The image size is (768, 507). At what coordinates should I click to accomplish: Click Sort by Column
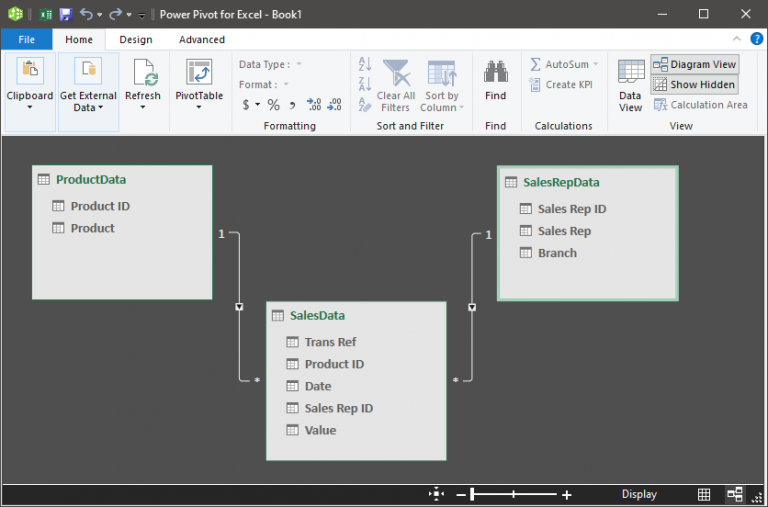tap(442, 86)
